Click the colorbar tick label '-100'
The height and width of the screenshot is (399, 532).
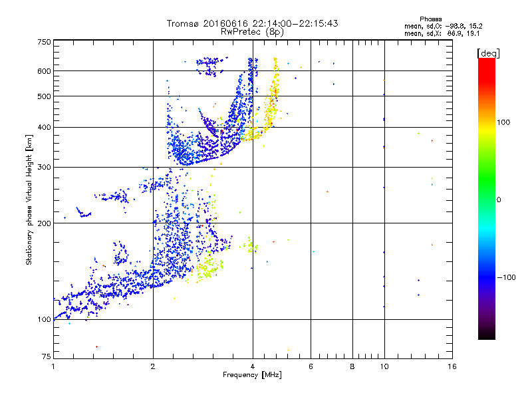click(x=506, y=277)
